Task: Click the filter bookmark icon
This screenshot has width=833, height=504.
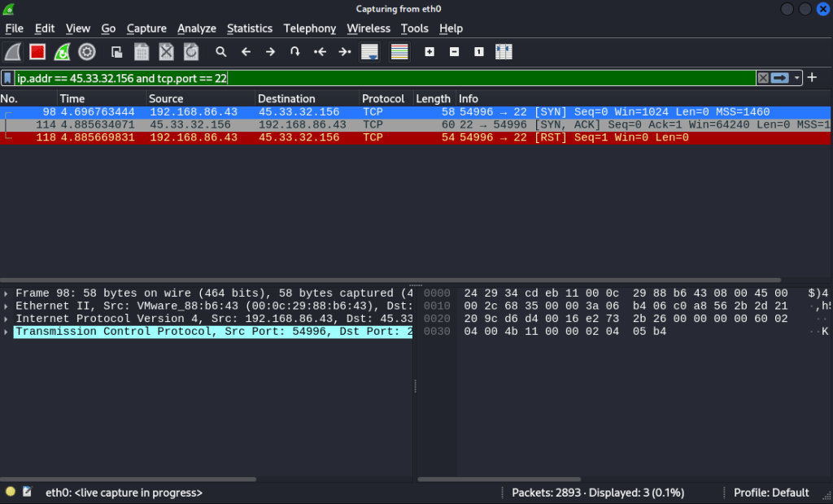Action: [7, 78]
